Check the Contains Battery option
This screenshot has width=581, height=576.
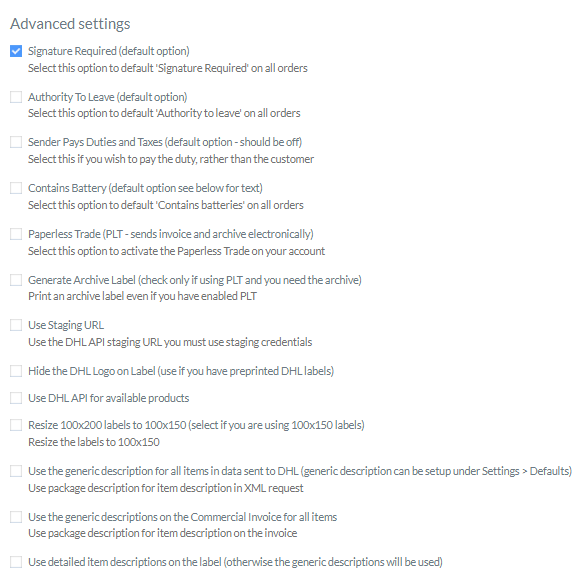pos(16,188)
